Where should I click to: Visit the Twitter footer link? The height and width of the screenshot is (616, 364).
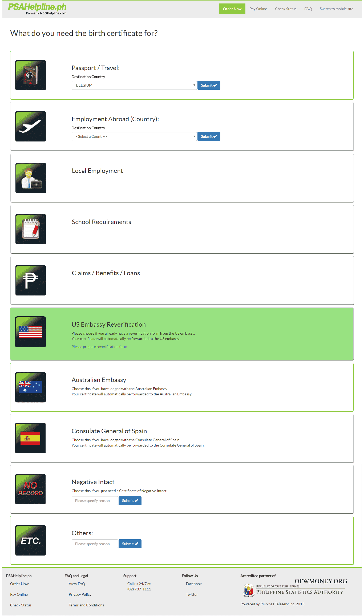(x=192, y=594)
